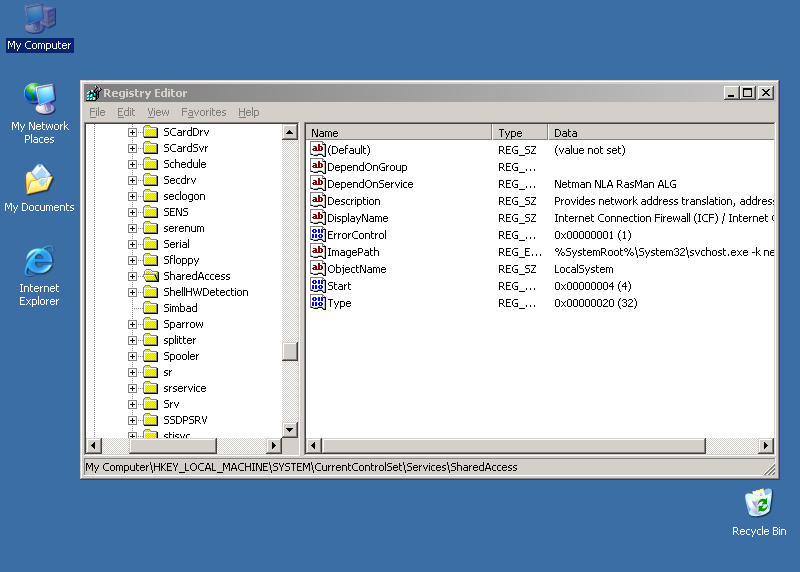This screenshot has width=800, height=572.
Task: Open the View menu
Action: pyautogui.click(x=158, y=112)
